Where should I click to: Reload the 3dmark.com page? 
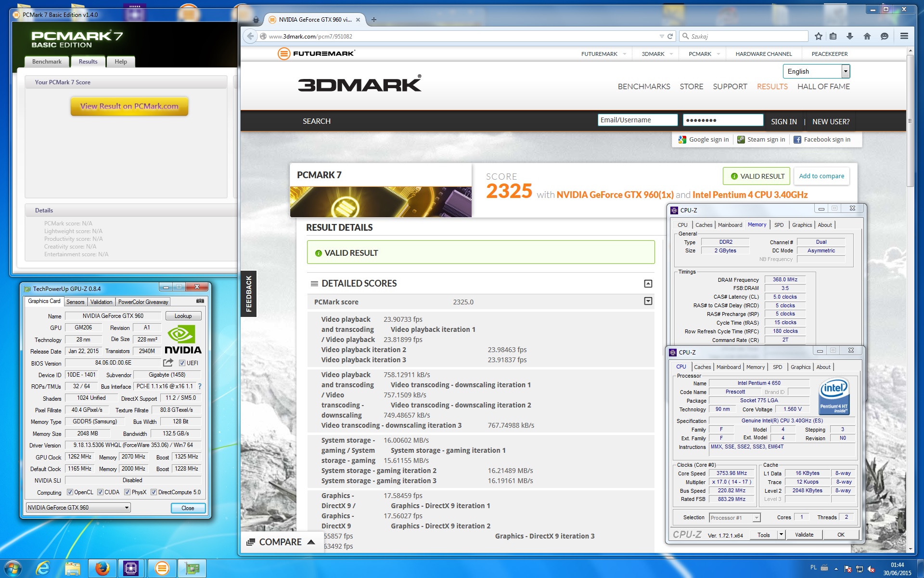pyautogui.click(x=670, y=36)
